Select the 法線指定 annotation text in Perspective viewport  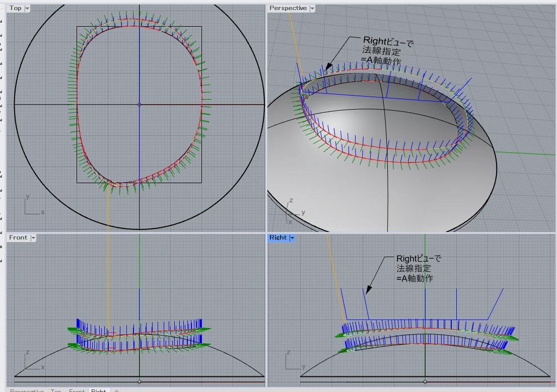(x=382, y=51)
